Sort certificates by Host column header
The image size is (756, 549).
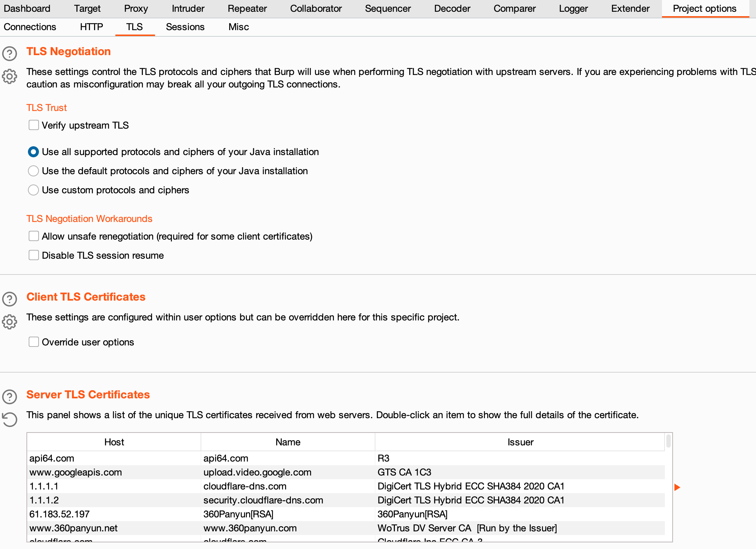coord(114,442)
